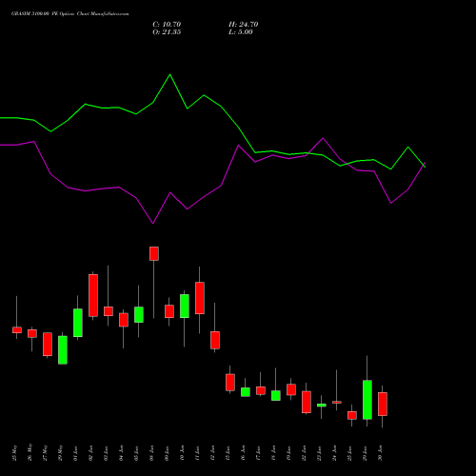Click the '05 Jun' date label
The height and width of the screenshot is (476, 476).
click(136, 453)
